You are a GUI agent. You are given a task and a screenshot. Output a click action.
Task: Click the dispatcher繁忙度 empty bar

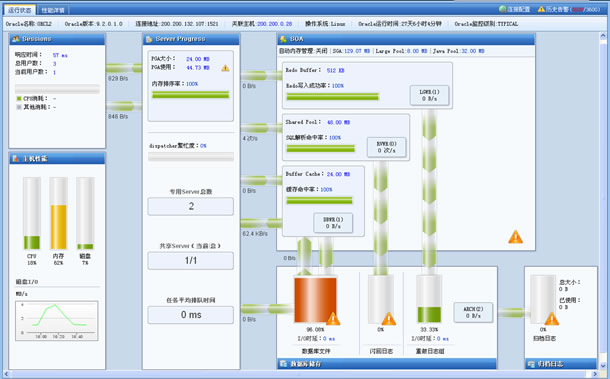191,157
